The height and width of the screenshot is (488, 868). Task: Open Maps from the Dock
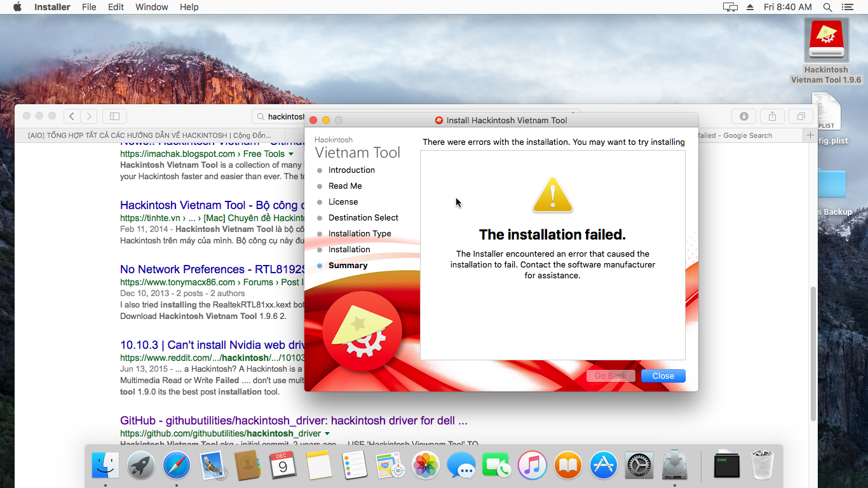390,466
